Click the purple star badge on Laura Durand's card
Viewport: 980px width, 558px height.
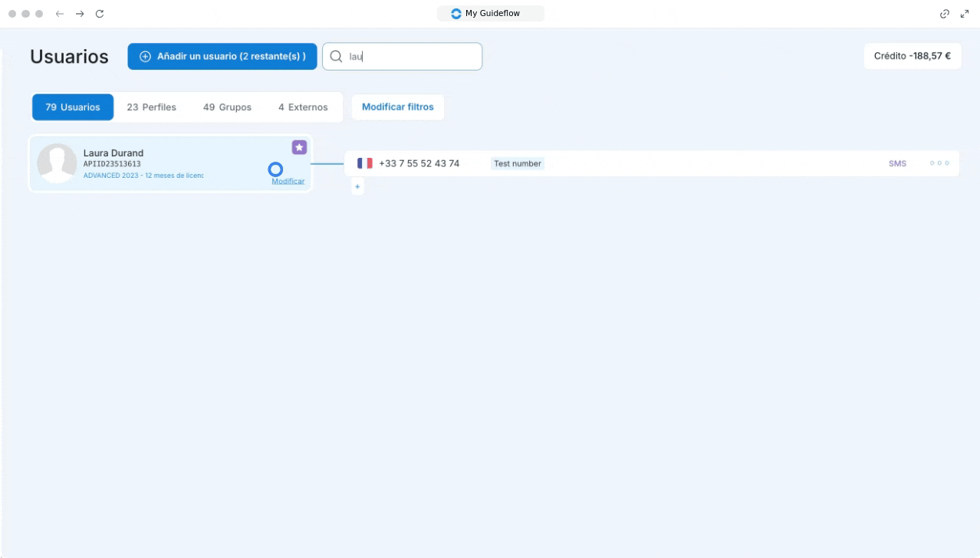click(299, 147)
